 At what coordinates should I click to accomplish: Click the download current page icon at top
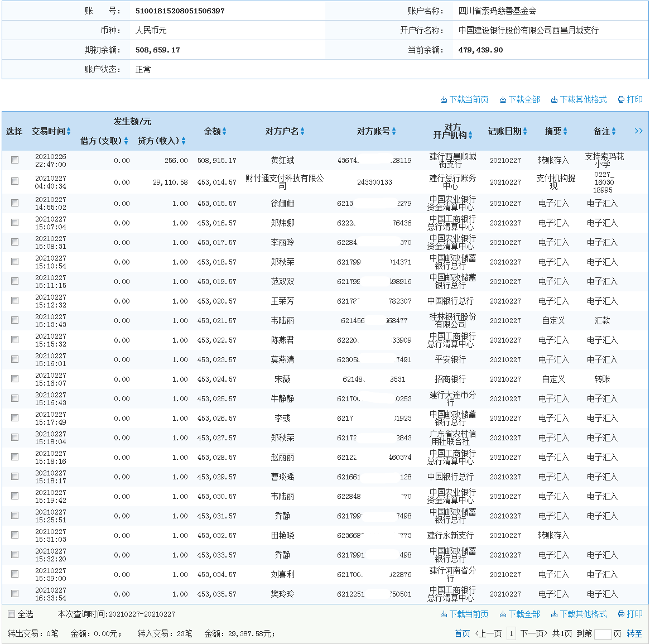pyautogui.click(x=464, y=99)
